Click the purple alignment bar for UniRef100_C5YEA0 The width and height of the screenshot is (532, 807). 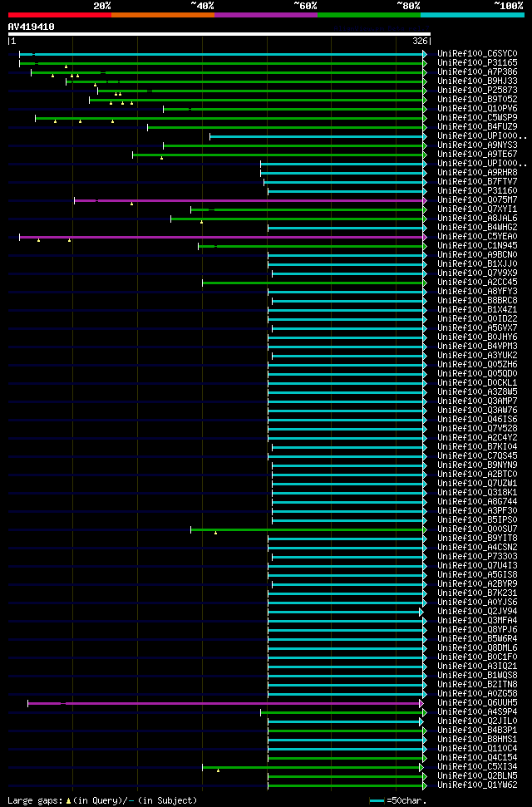[x=223, y=237]
